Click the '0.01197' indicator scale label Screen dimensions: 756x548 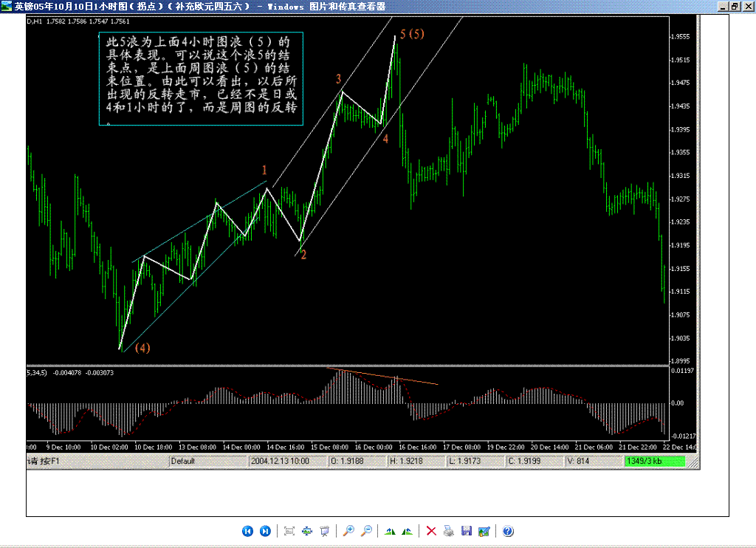click(x=681, y=371)
